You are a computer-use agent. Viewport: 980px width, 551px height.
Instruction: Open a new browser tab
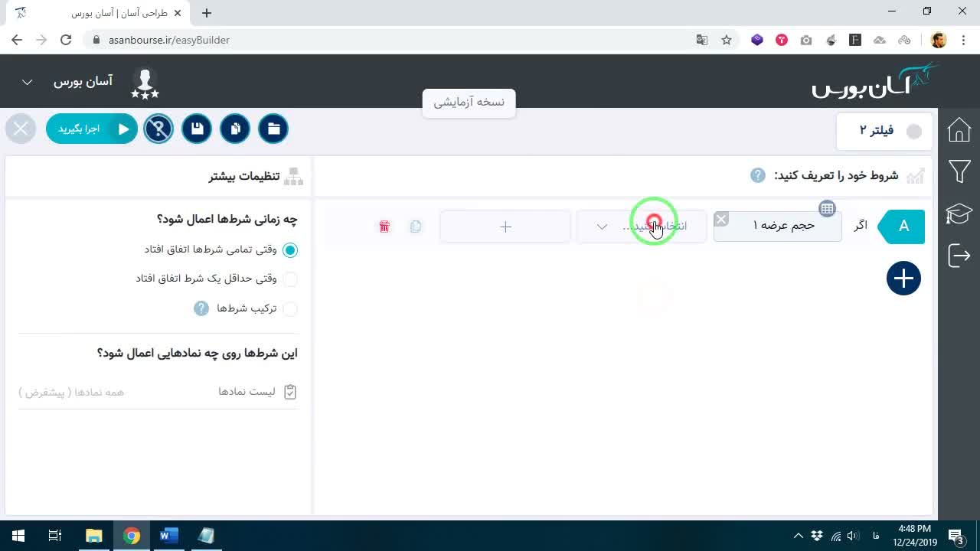click(207, 13)
